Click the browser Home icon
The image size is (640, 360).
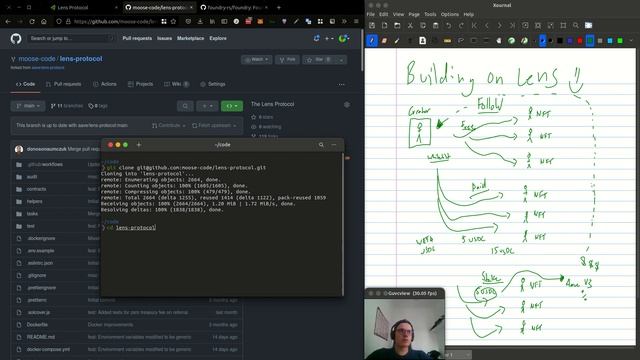click(44, 21)
